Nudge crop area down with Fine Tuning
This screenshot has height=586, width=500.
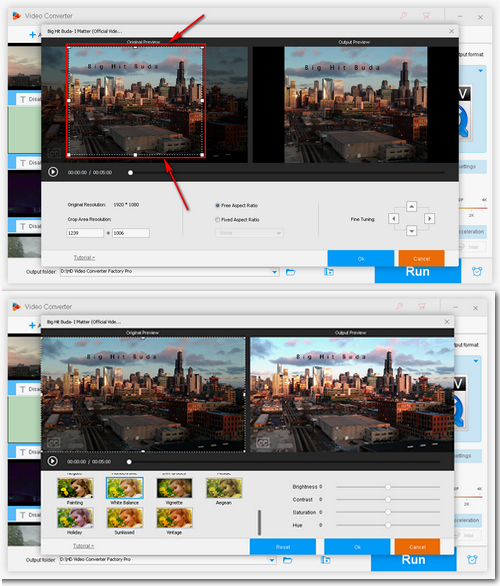coord(411,231)
